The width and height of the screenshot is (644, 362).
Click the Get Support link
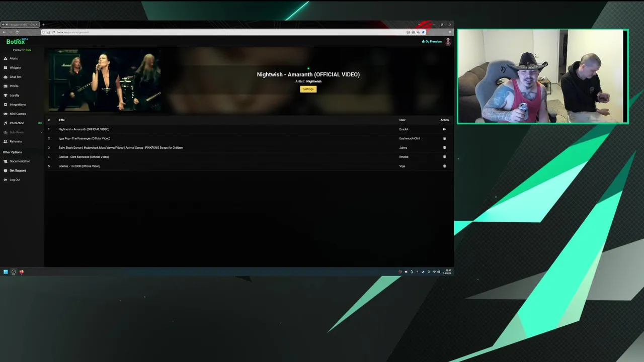point(17,170)
